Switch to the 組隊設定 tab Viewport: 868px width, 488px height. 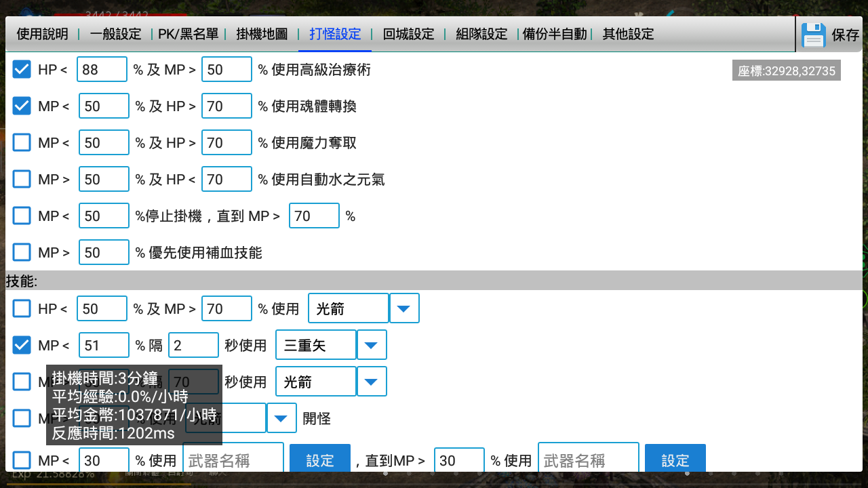pyautogui.click(x=481, y=34)
